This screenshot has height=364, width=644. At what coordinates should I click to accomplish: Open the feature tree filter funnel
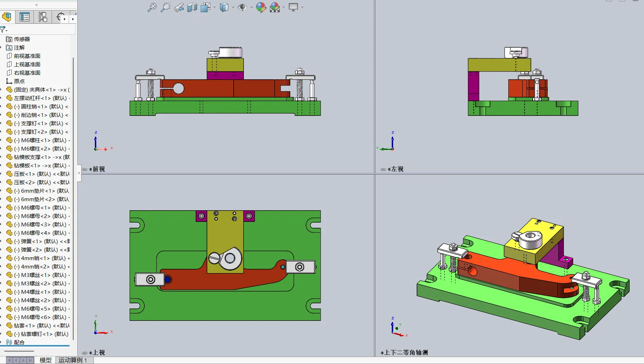click(x=4, y=29)
